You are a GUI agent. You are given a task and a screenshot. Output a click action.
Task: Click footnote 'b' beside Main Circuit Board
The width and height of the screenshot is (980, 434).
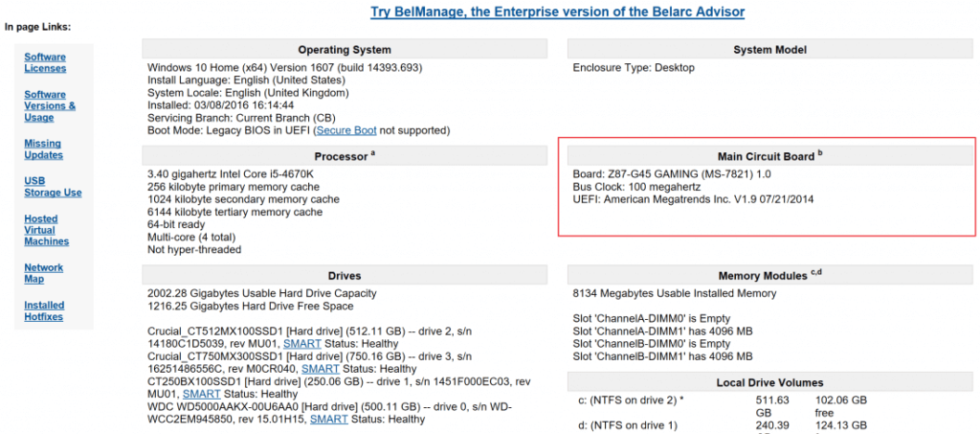[x=820, y=152]
